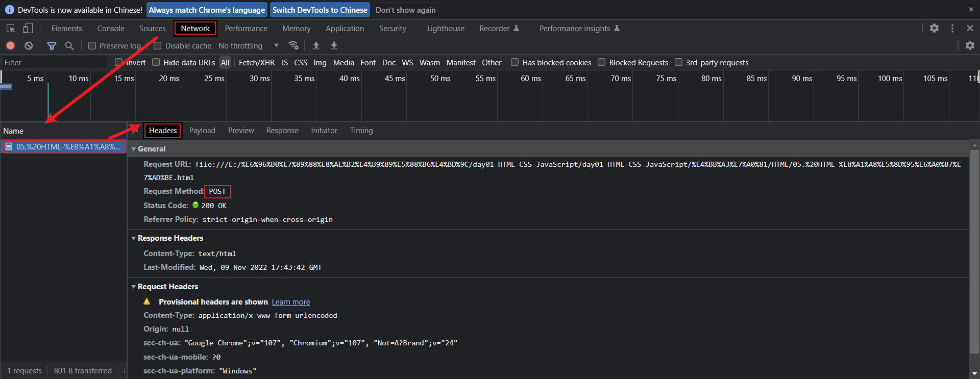Open the Learn more link
Image resolution: width=980 pixels, height=379 pixels.
[291, 302]
